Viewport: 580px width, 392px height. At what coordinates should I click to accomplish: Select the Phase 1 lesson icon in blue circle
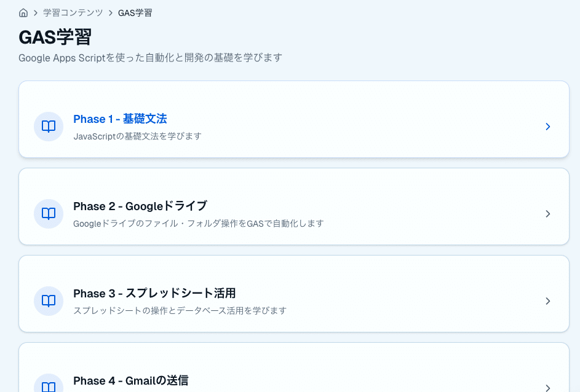click(49, 127)
